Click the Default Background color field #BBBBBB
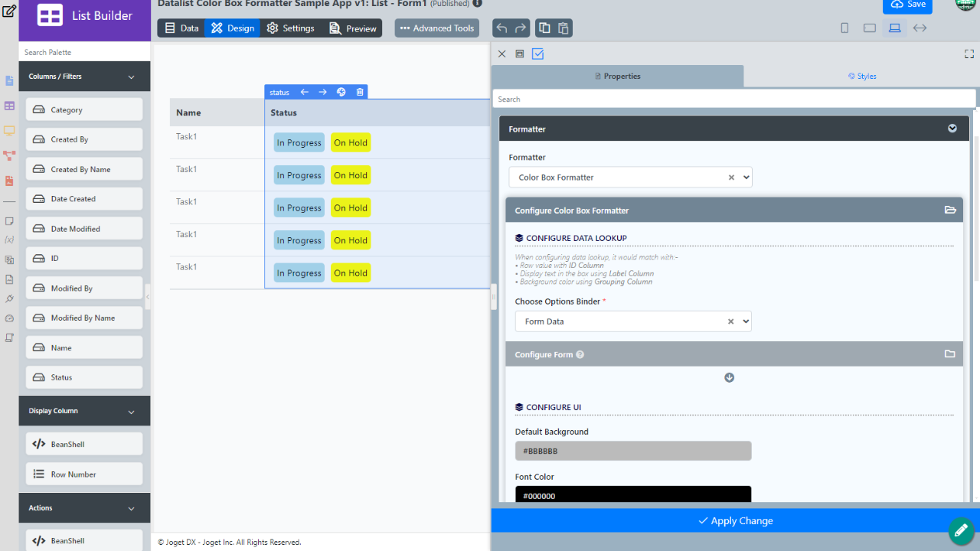The width and height of the screenshot is (980, 551). pyautogui.click(x=633, y=451)
